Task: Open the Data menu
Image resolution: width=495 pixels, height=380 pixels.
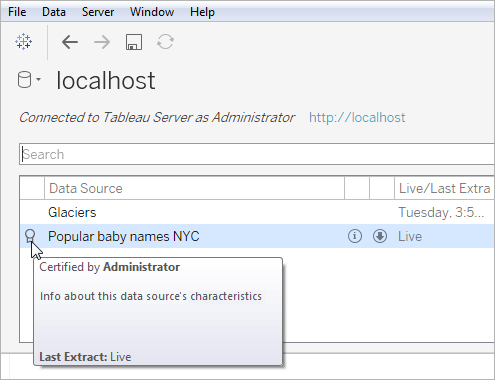Action: pyautogui.click(x=54, y=12)
